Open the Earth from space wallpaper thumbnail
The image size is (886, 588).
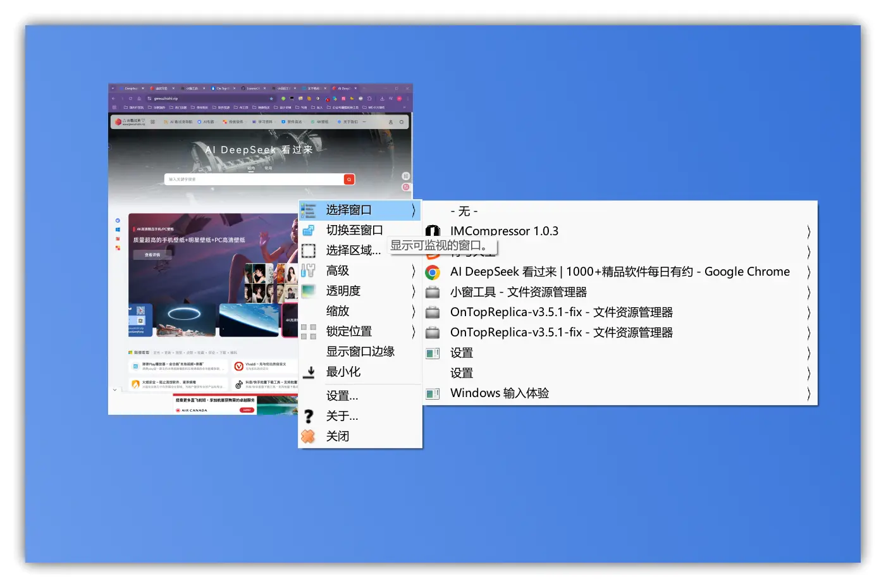pyautogui.click(x=249, y=320)
